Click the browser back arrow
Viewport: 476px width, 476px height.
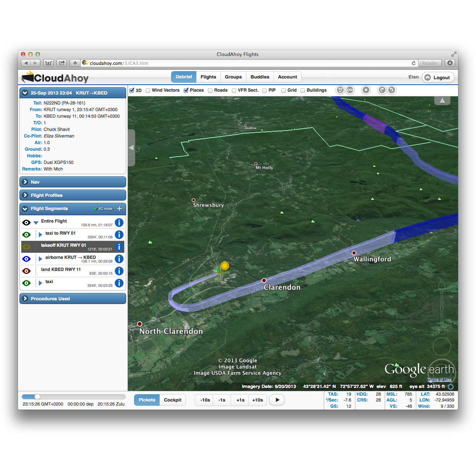point(26,63)
